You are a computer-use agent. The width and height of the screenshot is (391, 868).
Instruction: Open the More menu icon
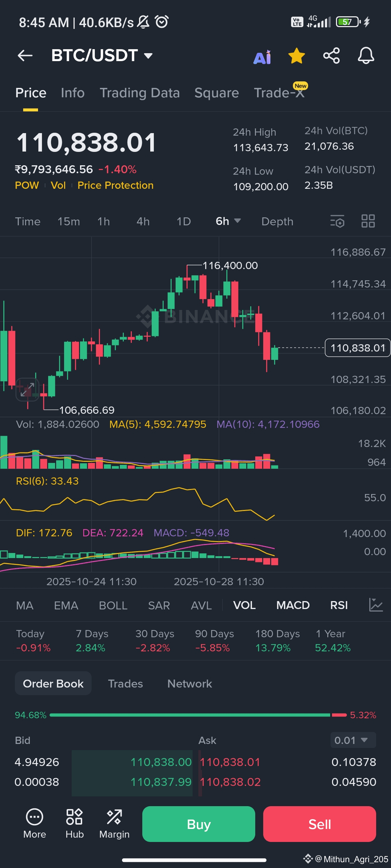tap(34, 824)
